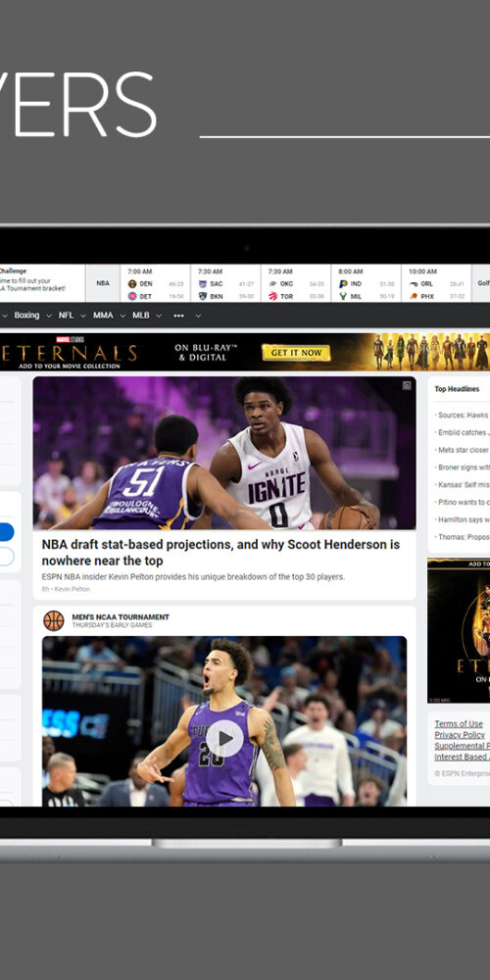The image size is (490, 980).
Task: Open the 'Broner signs' headline
Action: [463, 467]
